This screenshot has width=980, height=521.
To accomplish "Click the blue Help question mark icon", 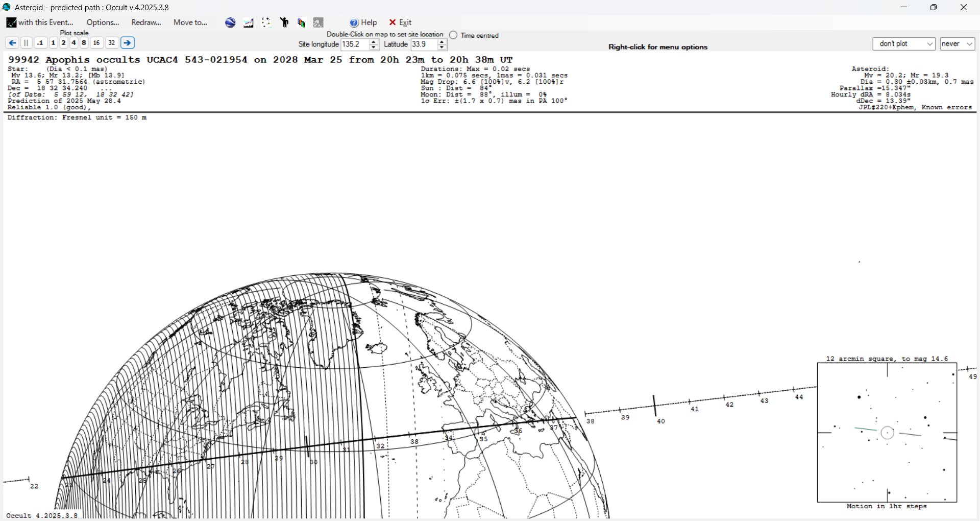I will 354,22.
